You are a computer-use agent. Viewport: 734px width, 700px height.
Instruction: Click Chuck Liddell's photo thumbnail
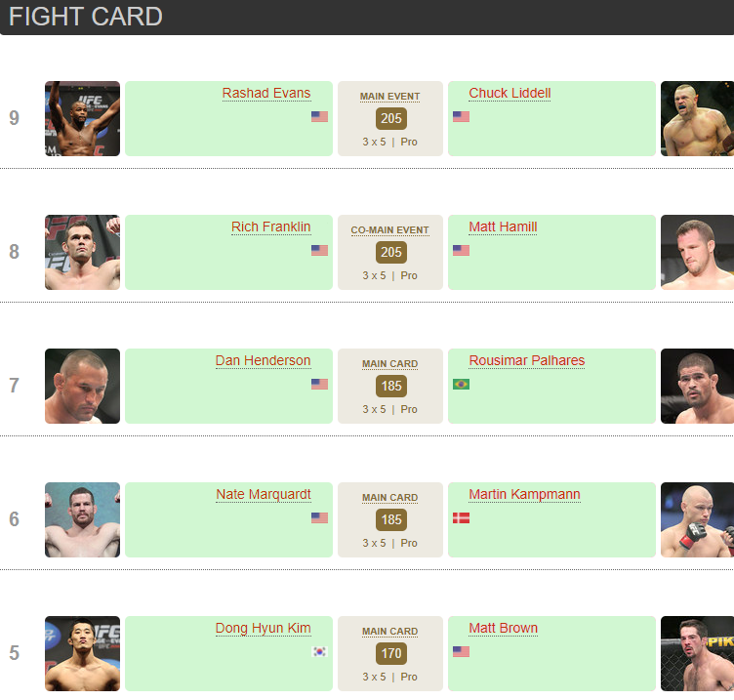click(697, 118)
